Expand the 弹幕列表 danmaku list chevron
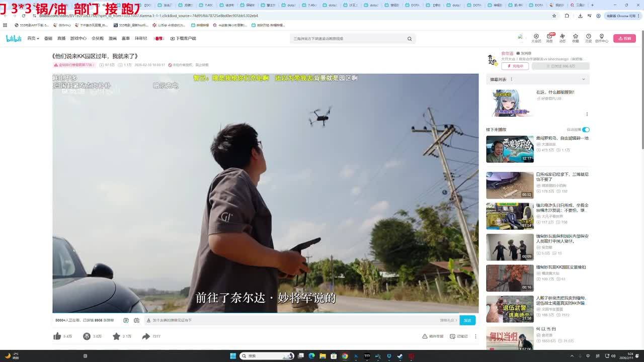This screenshot has width=644, height=362. (584, 79)
